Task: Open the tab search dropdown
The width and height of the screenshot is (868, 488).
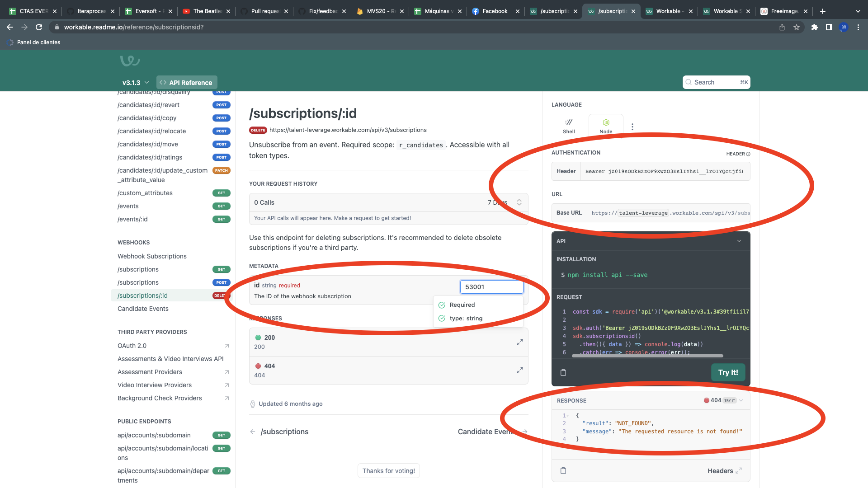Action: click(858, 11)
